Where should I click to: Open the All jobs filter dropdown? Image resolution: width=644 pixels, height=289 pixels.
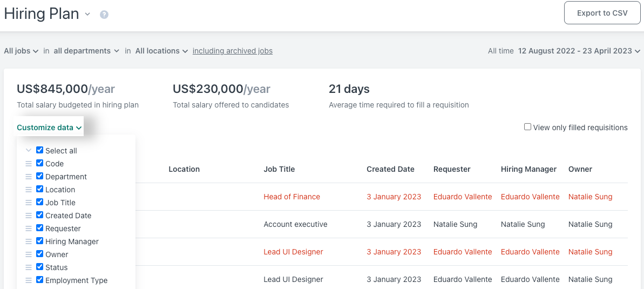click(x=21, y=51)
